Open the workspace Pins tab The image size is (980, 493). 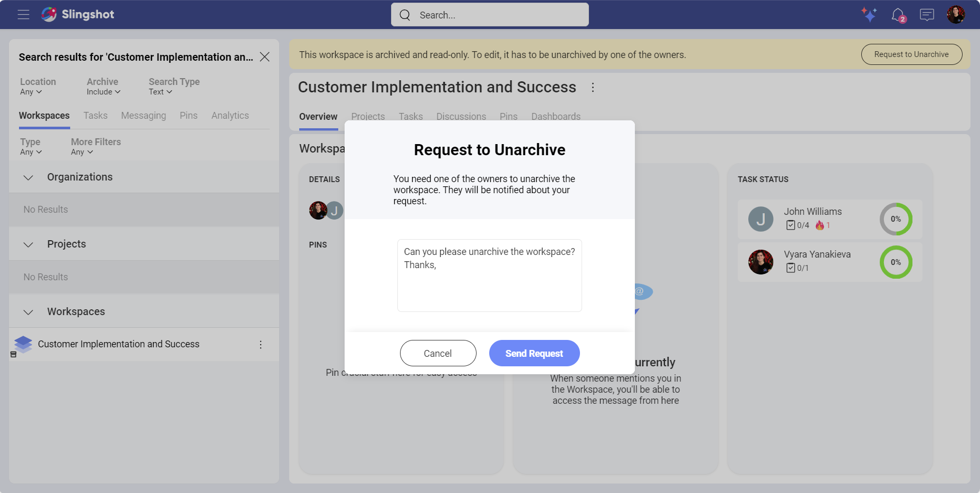point(509,116)
